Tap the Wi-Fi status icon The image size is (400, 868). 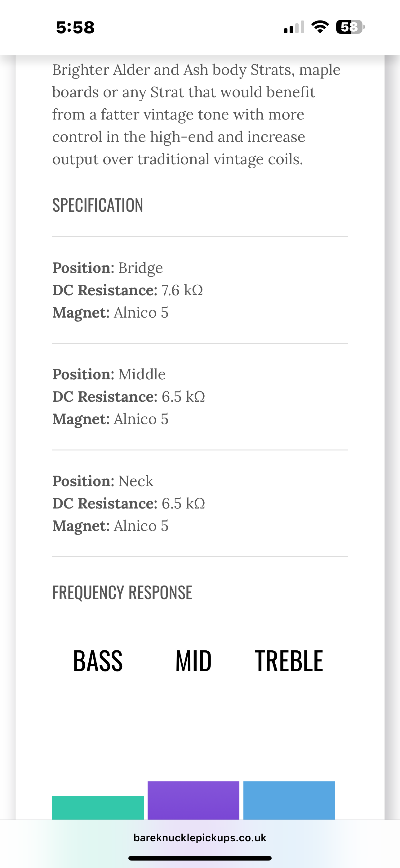pyautogui.click(x=320, y=27)
